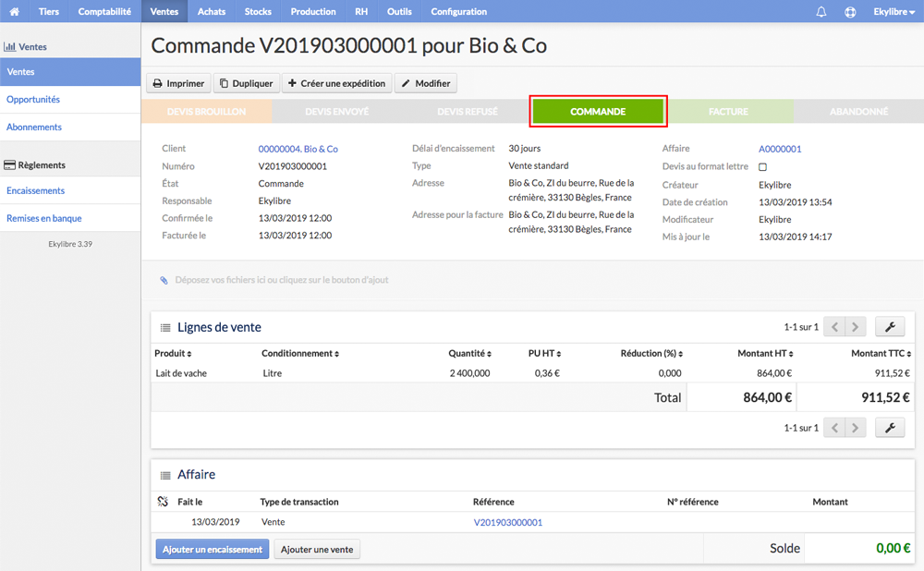Image resolution: width=924 pixels, height=571 pixels.
Task: Click the paperclip attachment icon
Action: 164,280
